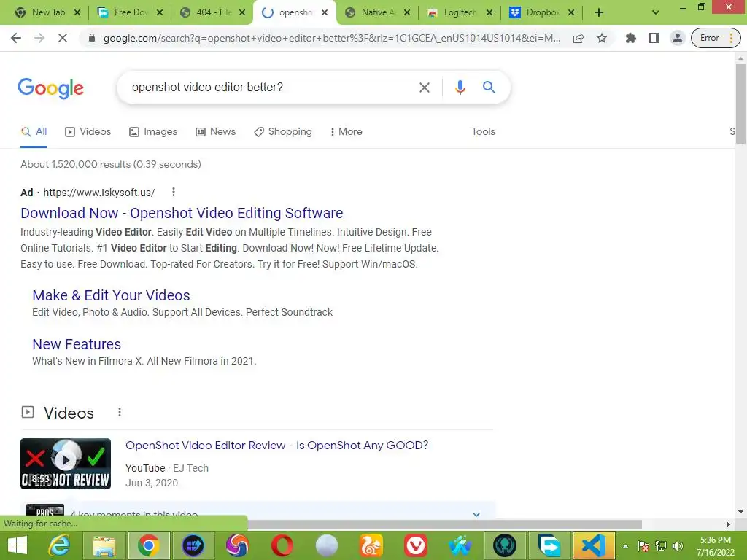Expand the More filters menu
Image resolution: width=747 pixels, height=560 pixels.
pyautogui.click(x=347, y=132)
